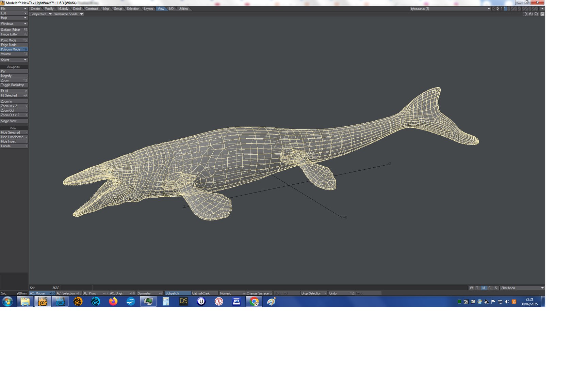
Task: Expand the Select dropdown in sidebar
Action: 14,60
